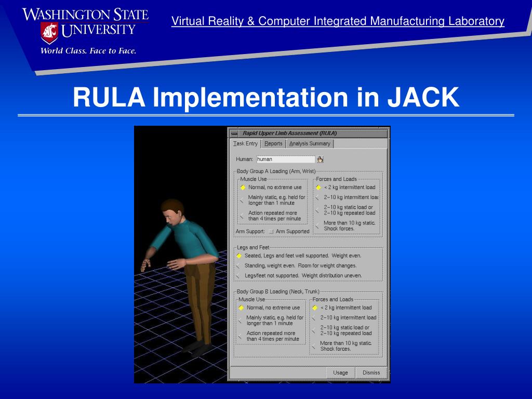
Task: Open the Analysis Summary tab
Action: click(x=310, y=143)
